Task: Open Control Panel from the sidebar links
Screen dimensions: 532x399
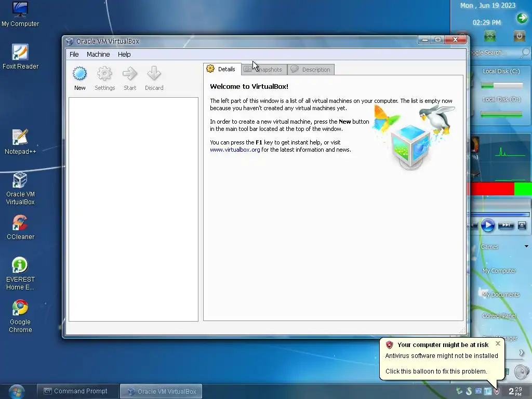Action: (499, 316)
